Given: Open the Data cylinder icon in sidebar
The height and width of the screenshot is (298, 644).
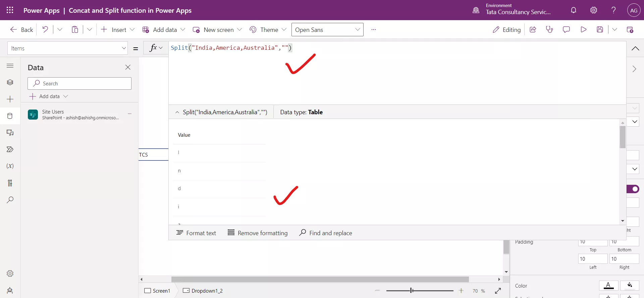Looking at the screenshot, I should (x=10, y=116).
